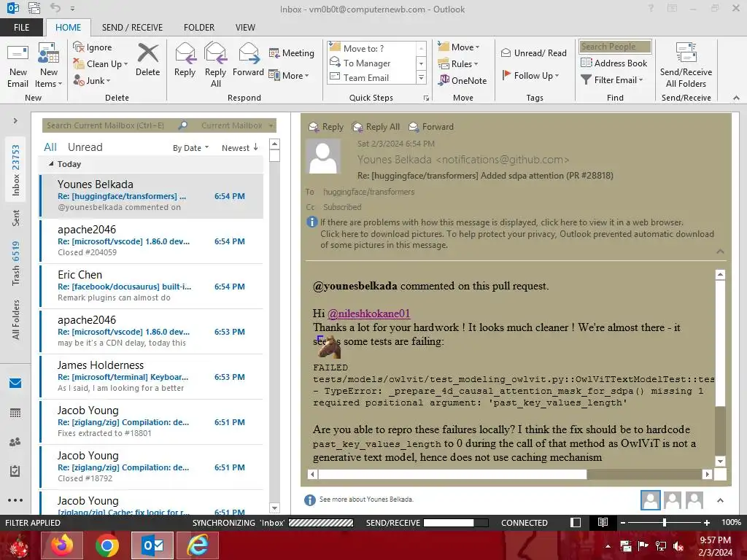
Task: Collapse the Today group
Action: [51, 163]
